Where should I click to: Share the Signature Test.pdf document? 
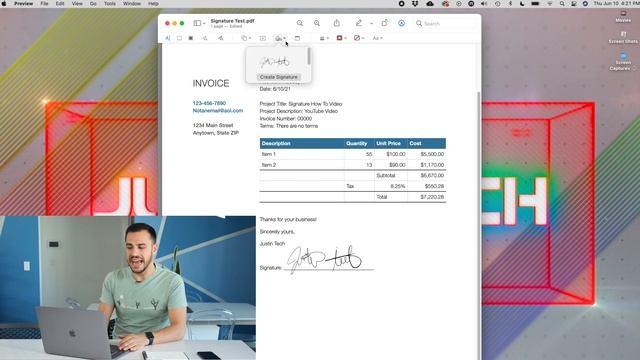tap(336, 23)
